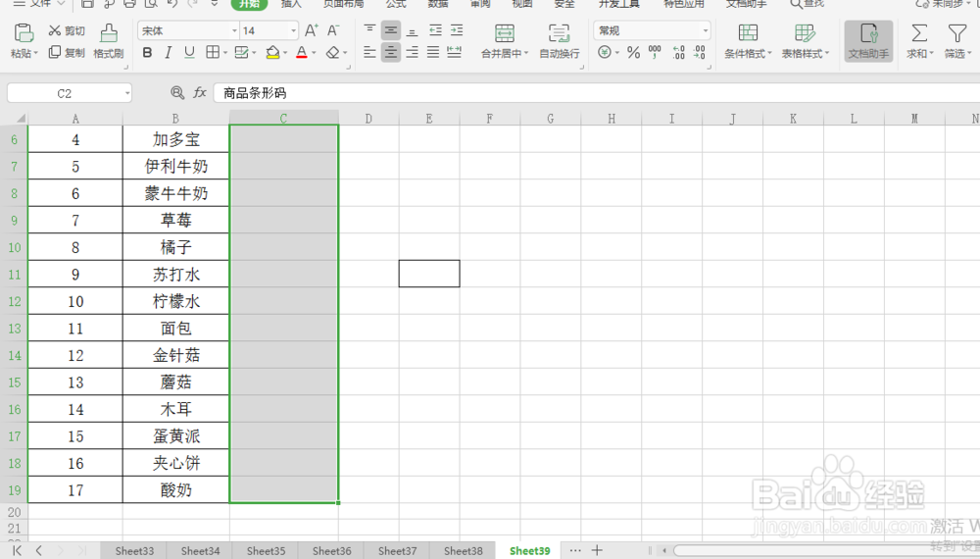Click the Cut (剪切) scissors button
980x559 pixels.
pos(67,30)
